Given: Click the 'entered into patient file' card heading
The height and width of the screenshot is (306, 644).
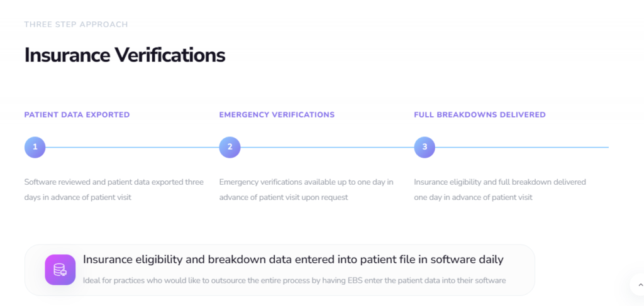Looking at the screenshot, I should click(x=293, y=260).
